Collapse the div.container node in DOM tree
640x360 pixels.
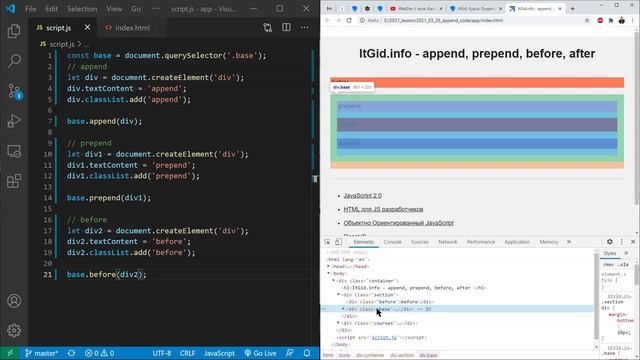click(333, 281)
